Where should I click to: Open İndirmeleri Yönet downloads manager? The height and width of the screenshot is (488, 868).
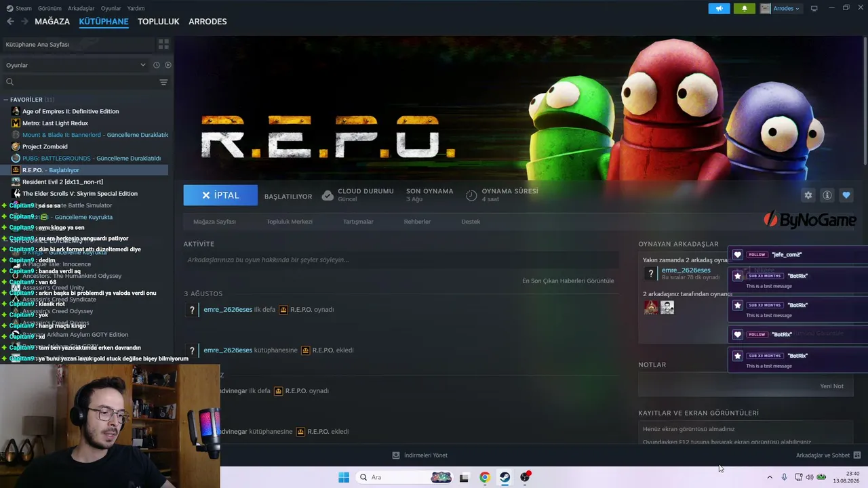[420, 455]
